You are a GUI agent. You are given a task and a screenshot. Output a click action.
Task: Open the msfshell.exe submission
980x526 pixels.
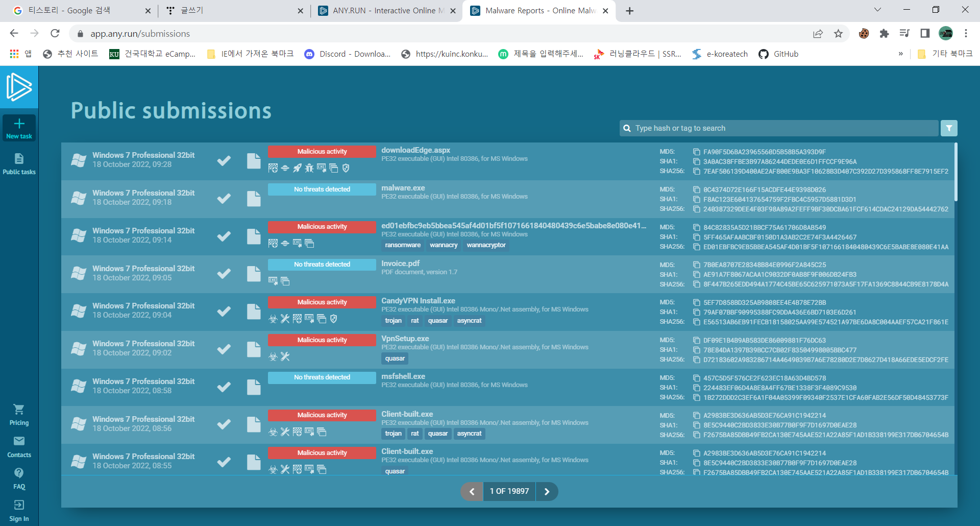click(x=403, y=376)
